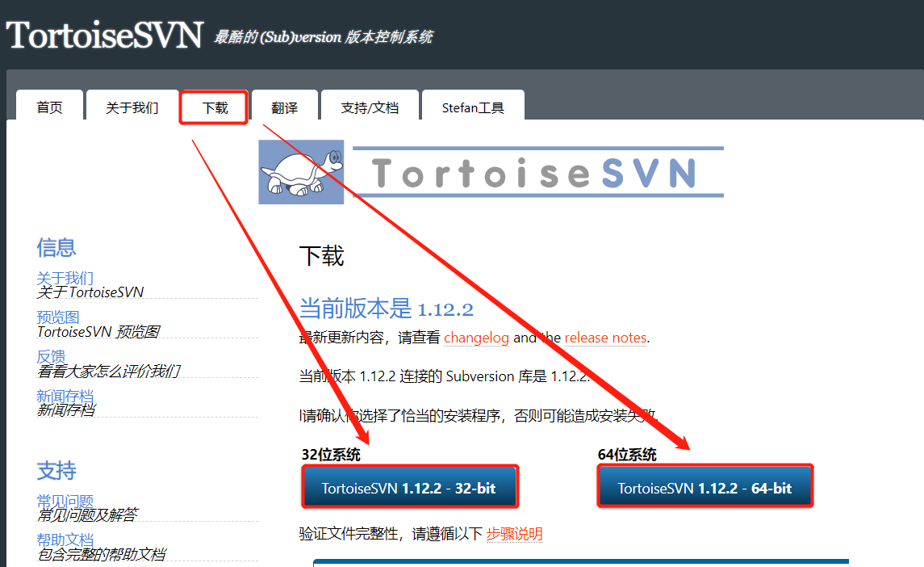Open the 翻译 tab
The width and height of the screenshot is (924, 567).
point(285,107)
